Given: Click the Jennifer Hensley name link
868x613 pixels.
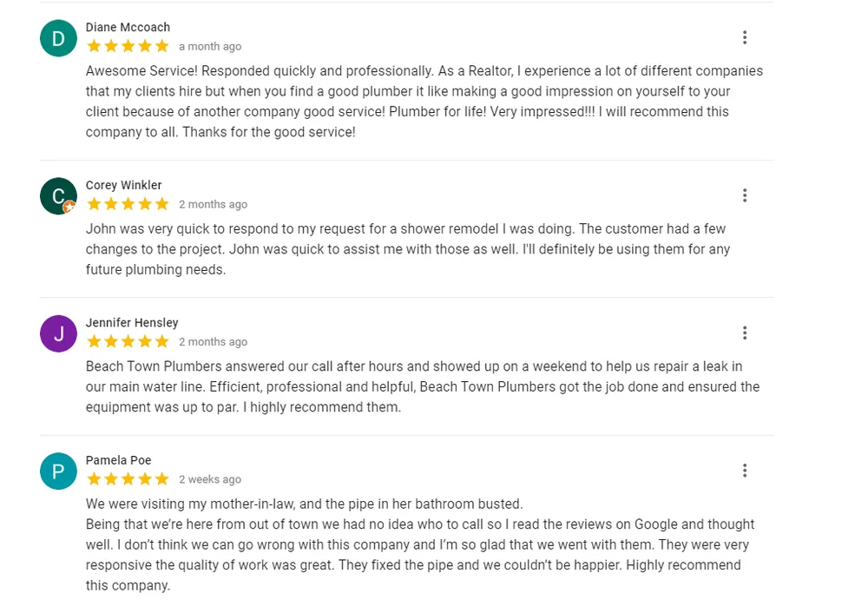Looking at the screenshot, I should pyautogui.click(x=132, y=322).
